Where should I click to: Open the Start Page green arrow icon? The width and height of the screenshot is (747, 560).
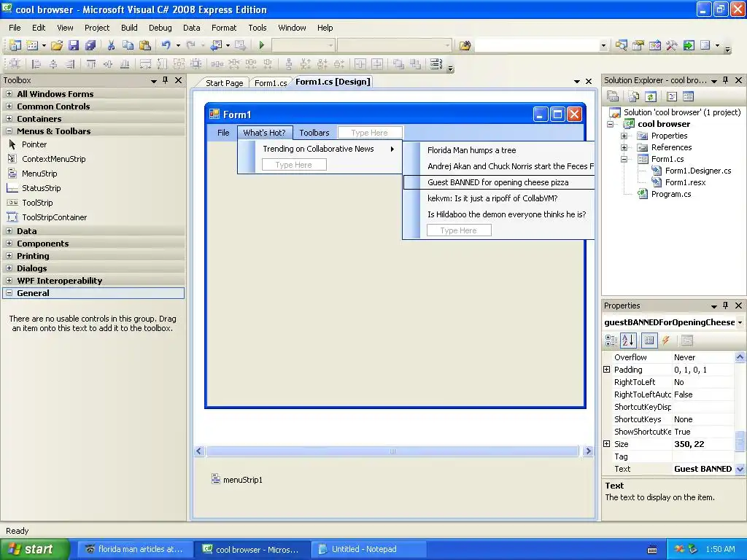click(x=689, y=45)
